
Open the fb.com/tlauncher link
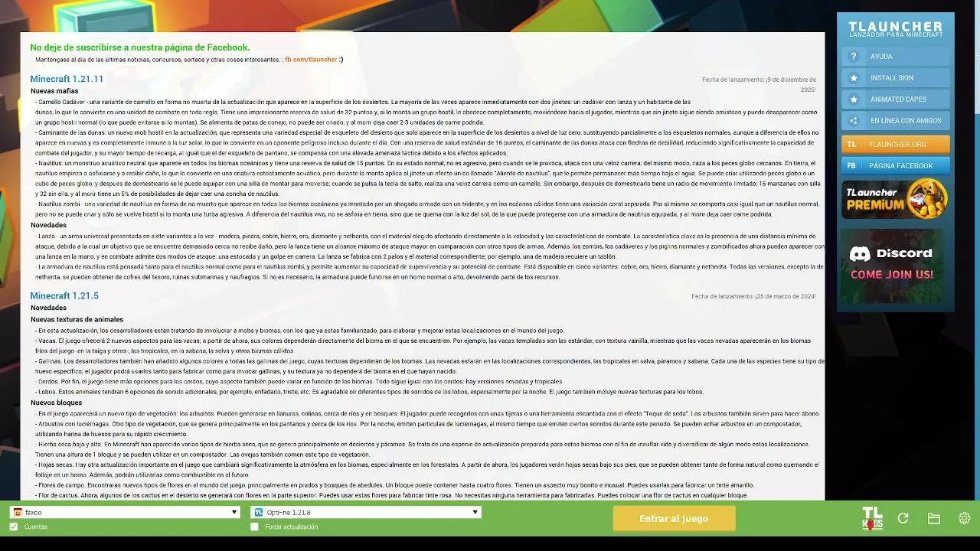[311, 59]
